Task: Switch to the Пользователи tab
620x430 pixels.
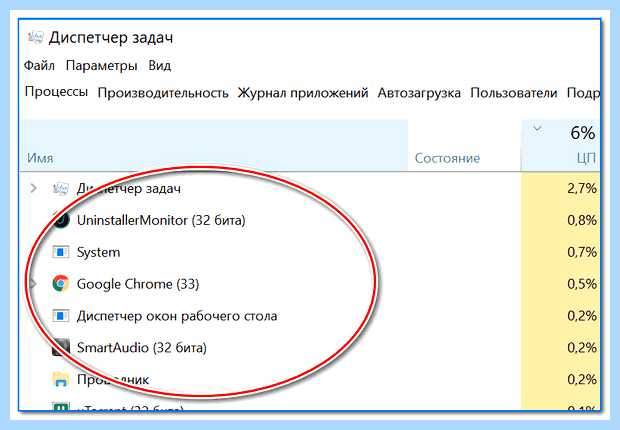Action: (514, 93)
